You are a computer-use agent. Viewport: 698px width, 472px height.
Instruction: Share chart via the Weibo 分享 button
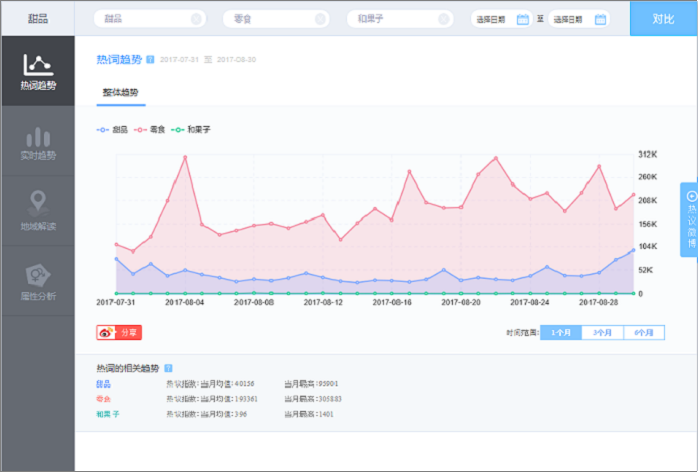pyautogui.click(x=119, y=332)
